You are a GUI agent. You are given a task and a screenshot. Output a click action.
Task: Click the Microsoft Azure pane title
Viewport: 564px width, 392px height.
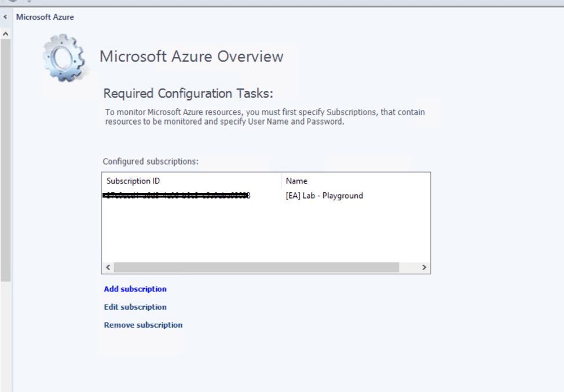[x=45, y=17]
